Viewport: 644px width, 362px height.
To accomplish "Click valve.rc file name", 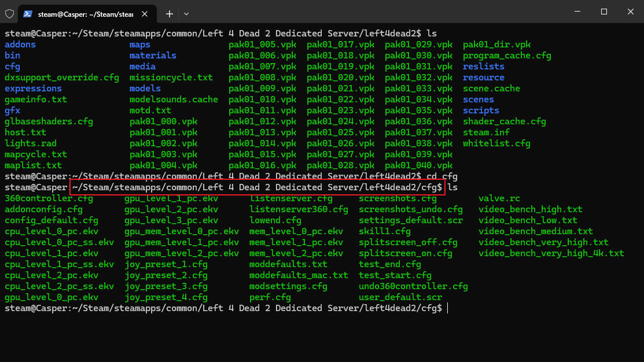I will (x=499, y=198).
